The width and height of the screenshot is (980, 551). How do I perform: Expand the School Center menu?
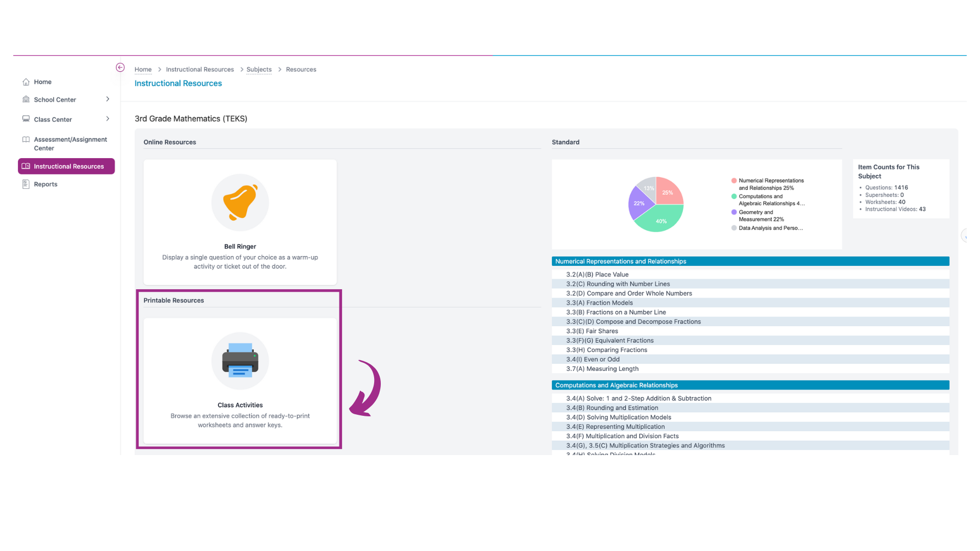[107, 99]
